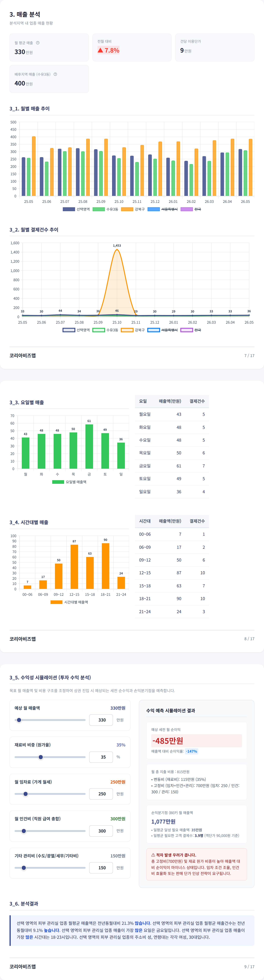Select the 수요일 row in weekday table

(x=172, y=440)
